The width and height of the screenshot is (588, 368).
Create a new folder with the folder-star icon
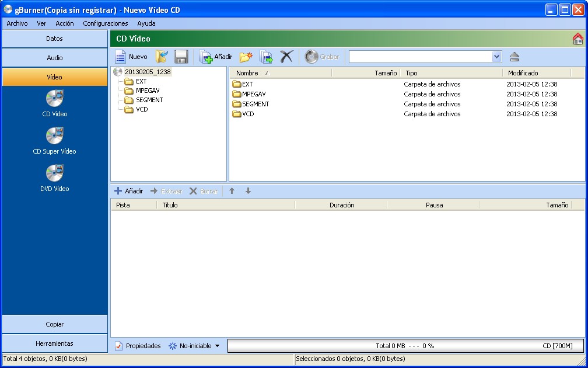coord(246,57)
